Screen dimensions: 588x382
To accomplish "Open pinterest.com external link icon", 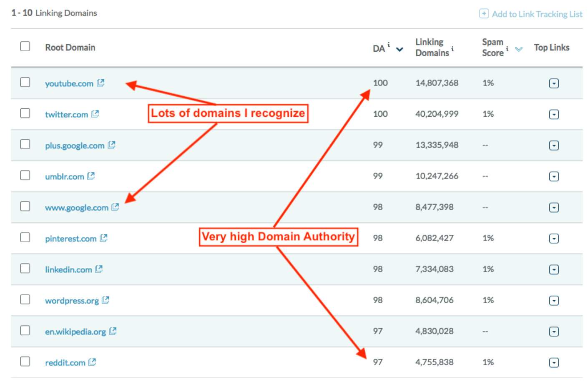I will pyautogui.click(x=103, y=238).
